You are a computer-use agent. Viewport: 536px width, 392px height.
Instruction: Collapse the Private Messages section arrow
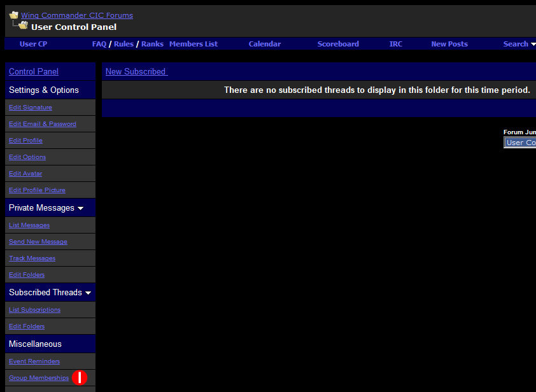pyautogui.click(x=80, y=208)
